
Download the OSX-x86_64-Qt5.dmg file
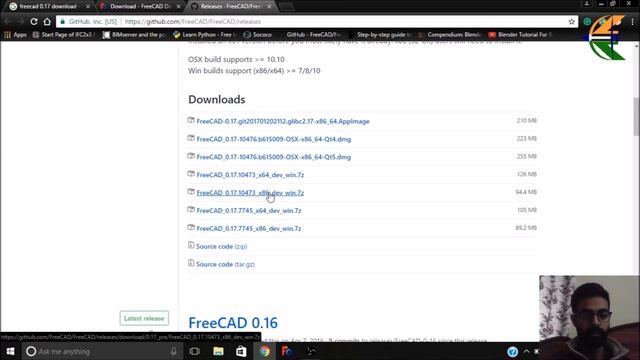(274, 157)
